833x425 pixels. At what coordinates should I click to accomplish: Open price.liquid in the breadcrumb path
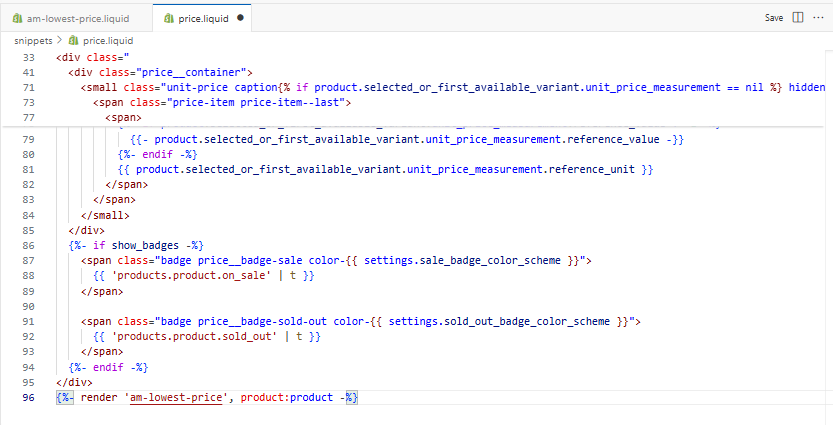(108, 40)
